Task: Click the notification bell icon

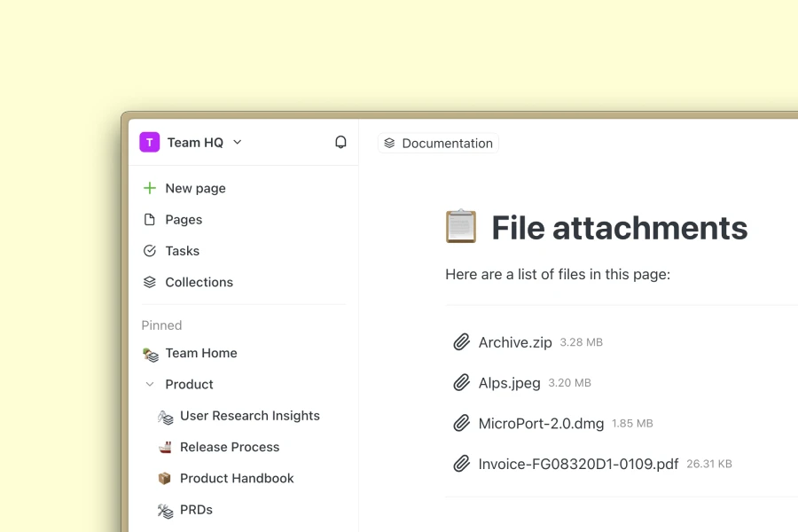Action: pos(340,142)
